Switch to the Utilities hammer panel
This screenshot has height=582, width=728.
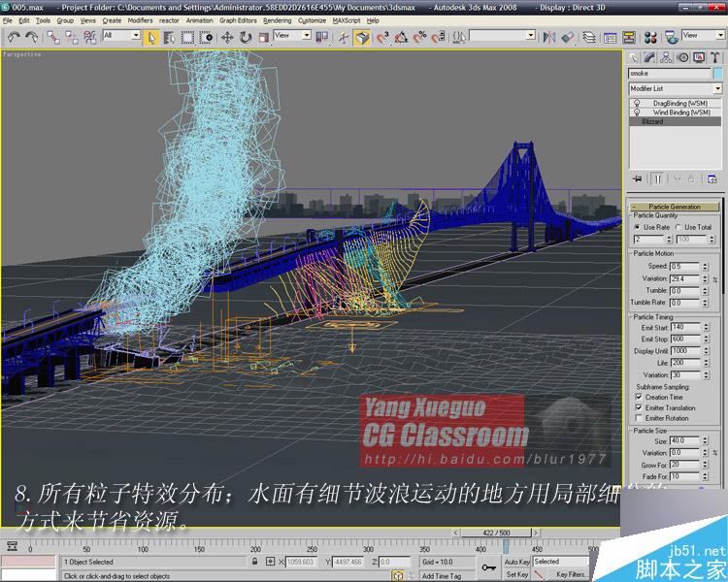click(715, 57)
